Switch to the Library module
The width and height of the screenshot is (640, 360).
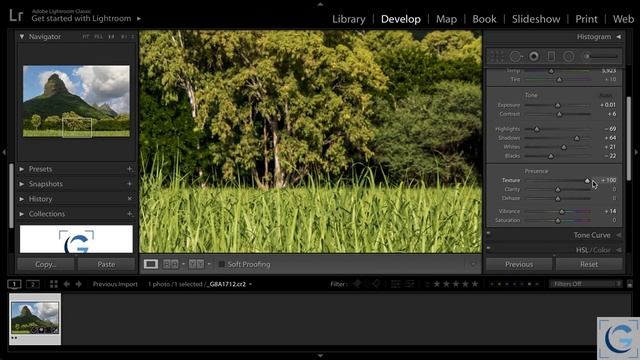tap(349, 19)
